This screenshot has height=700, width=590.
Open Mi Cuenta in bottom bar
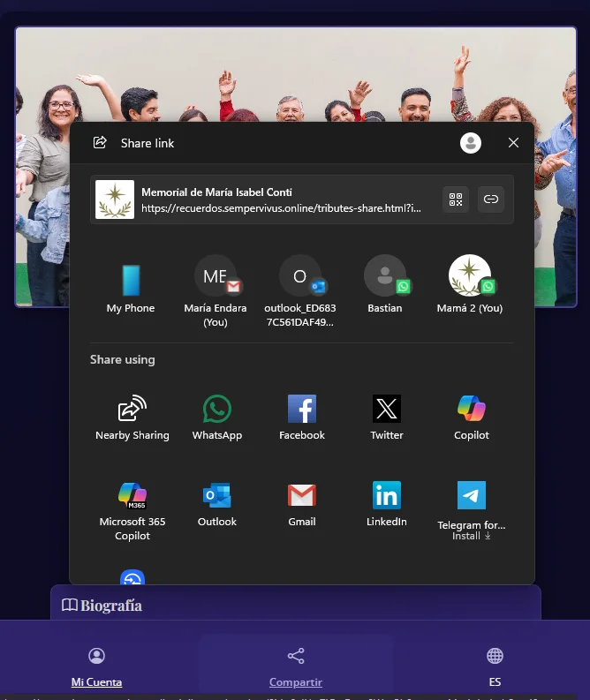click(97, 667)
